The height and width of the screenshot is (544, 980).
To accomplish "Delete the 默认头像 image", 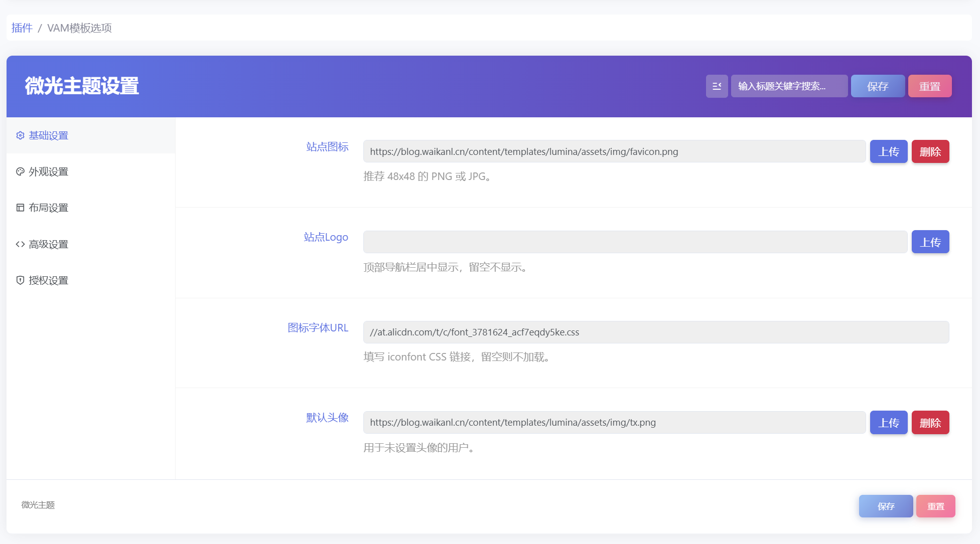I will point(930,423).
